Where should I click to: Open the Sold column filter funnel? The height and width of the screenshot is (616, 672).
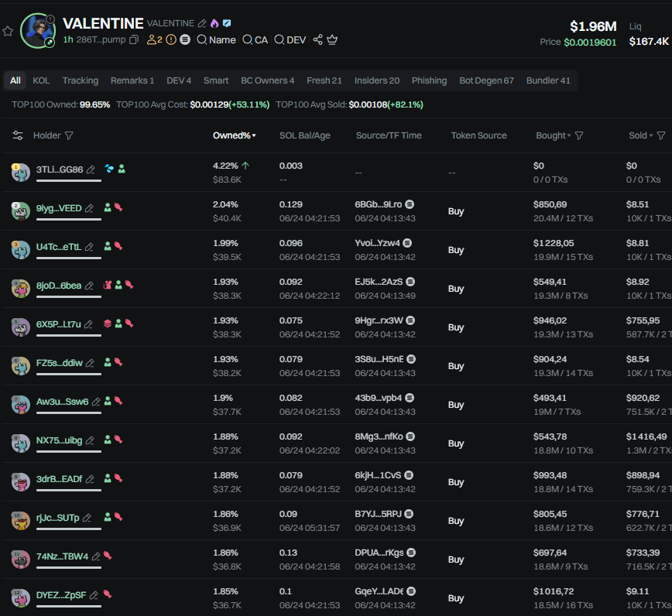click(x=661, y=135)
